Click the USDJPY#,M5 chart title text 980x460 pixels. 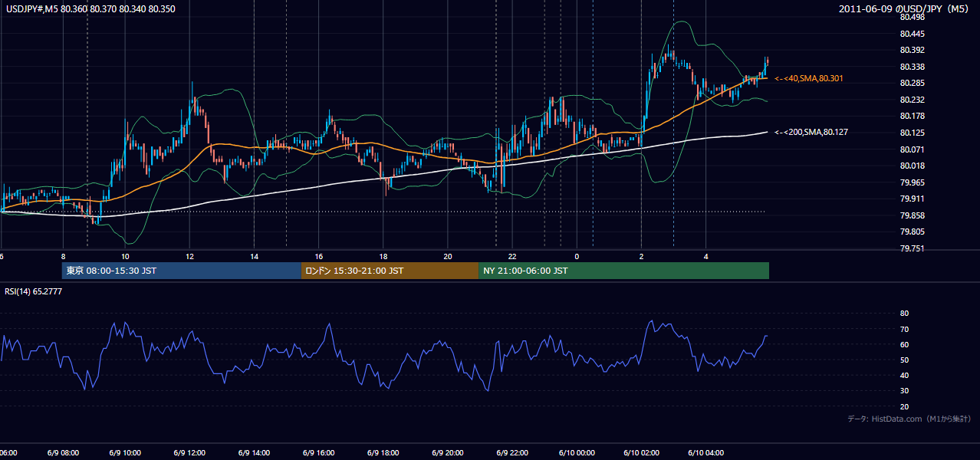pyautogui.click(x=90, y=8)
